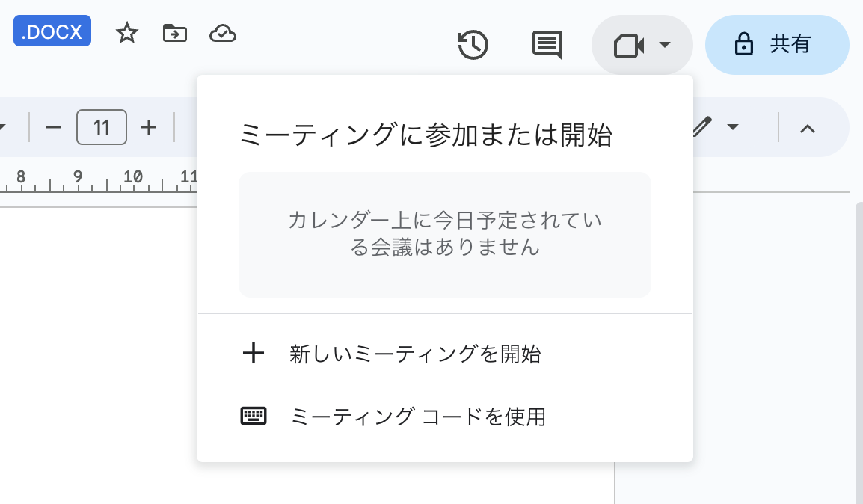Click the plus icon for new meeting

pyautogui.click(x=254, y=354)
